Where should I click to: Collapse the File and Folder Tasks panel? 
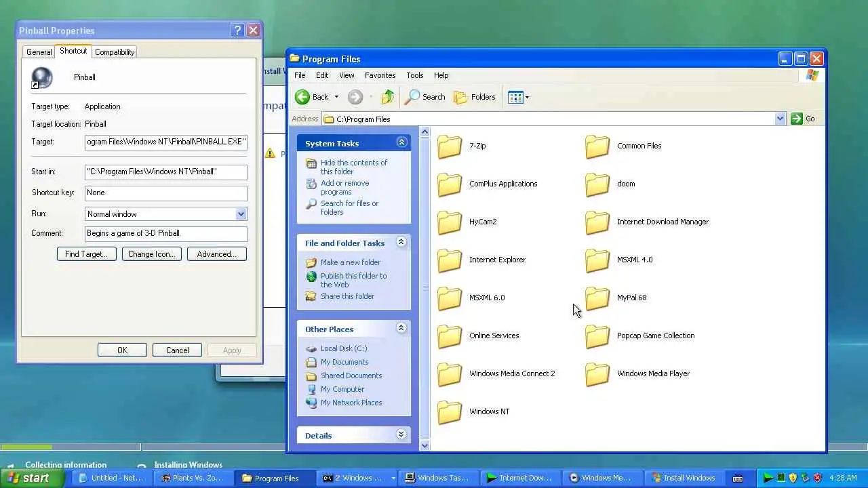pyautogui.click(x=401, y=242)
